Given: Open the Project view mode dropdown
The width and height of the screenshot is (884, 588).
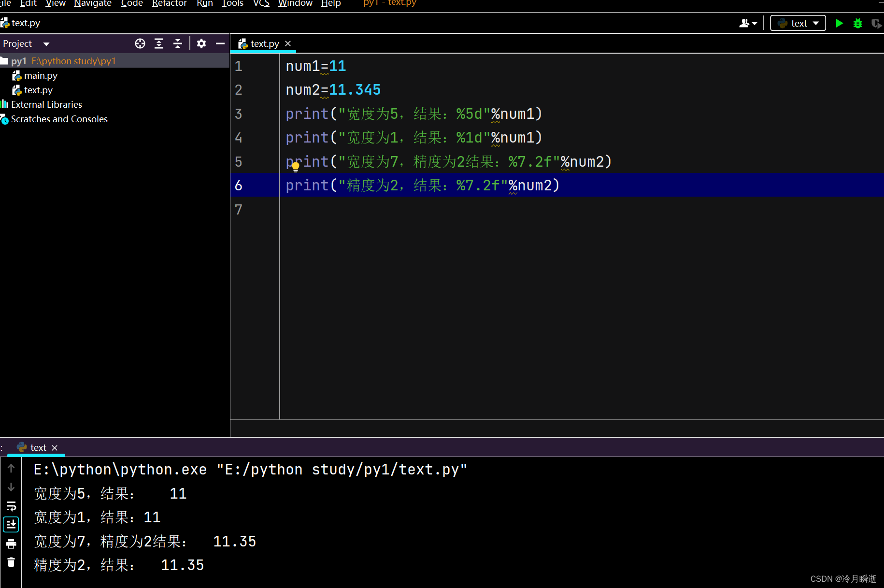Looking at the screenshot, I should pos(46,43).
